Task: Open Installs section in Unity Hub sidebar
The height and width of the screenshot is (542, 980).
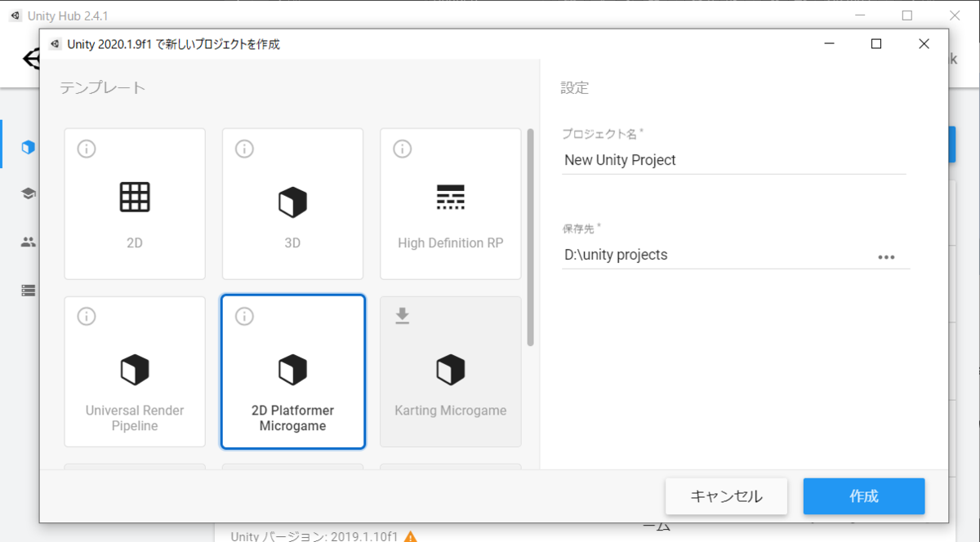Action: (29, 290)
